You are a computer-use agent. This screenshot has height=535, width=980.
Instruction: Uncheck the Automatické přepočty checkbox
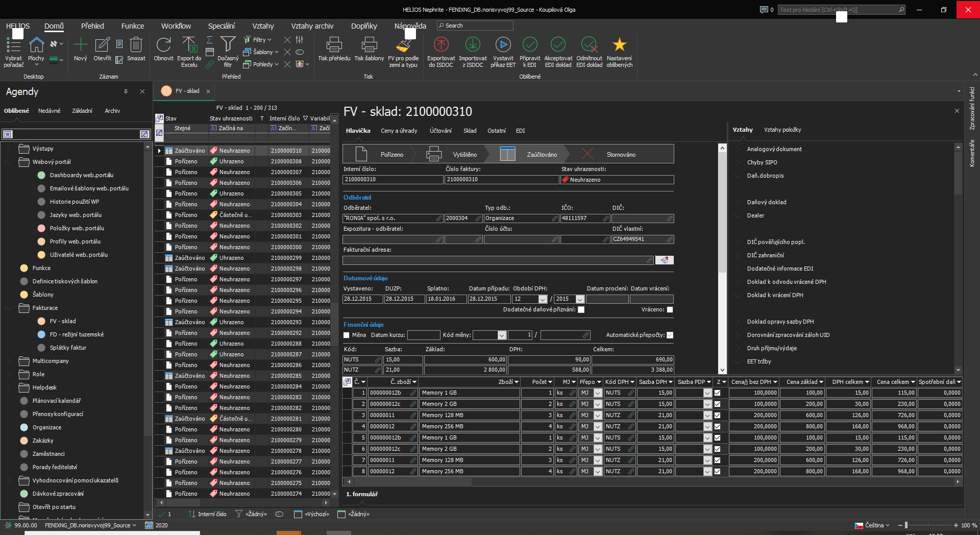pyautogui.click(x=670, y=335)
